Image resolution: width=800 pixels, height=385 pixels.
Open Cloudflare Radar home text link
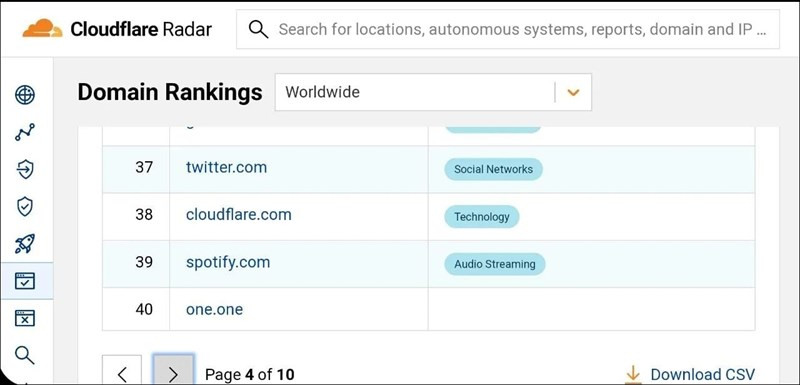click(141, 29)
